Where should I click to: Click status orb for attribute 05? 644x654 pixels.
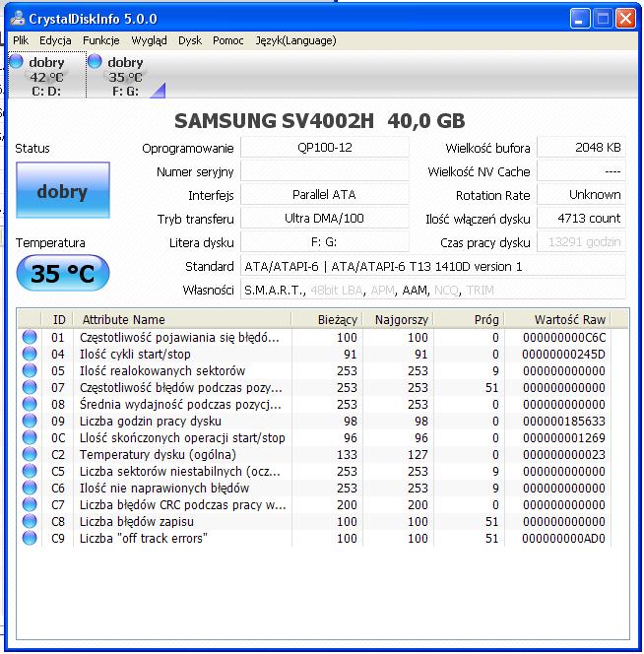pyautogui.click(x=30, y=370)
